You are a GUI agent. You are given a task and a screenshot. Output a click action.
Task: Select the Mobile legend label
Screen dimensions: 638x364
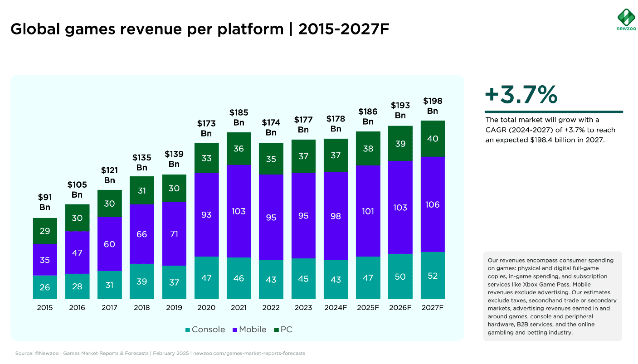click(253, 330)
